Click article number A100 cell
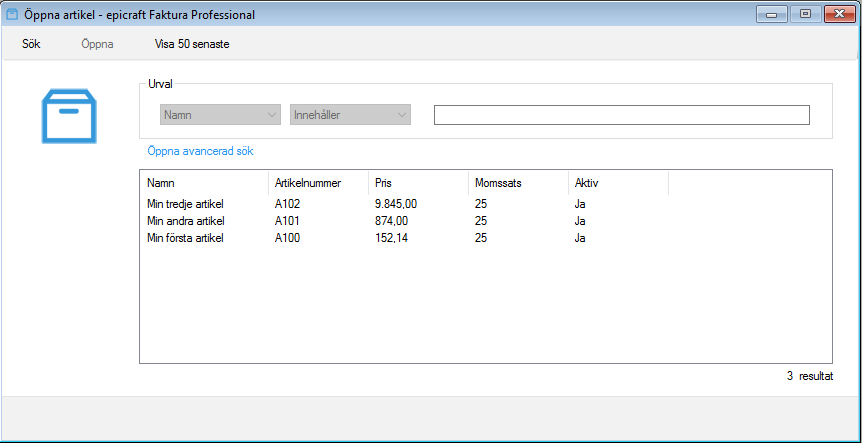Image resolution: width=862 pixels, height=443 pixels. (x=288, y=238)
